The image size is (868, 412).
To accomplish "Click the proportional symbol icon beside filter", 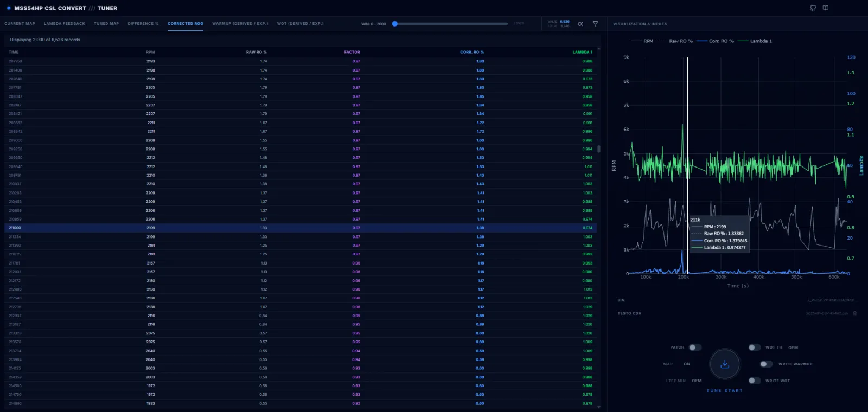I will tap(580, 24).
